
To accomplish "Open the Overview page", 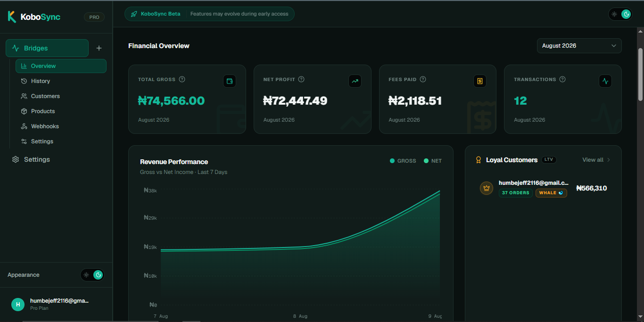I will (x=61, y=66).
